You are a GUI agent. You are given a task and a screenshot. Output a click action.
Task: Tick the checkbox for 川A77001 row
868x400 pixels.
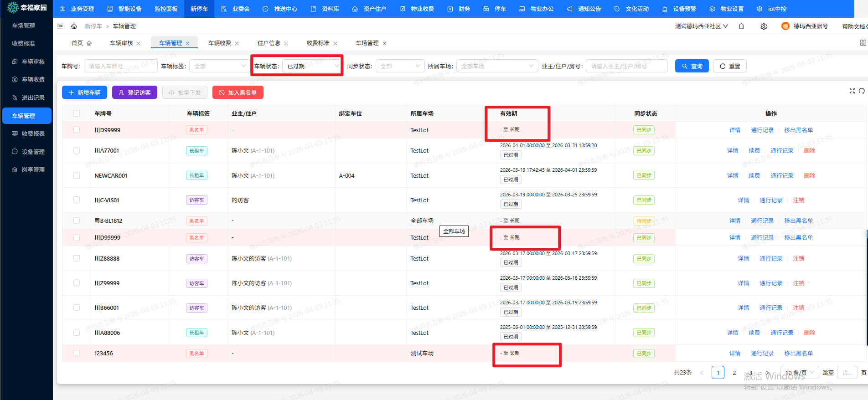(77, 151)
